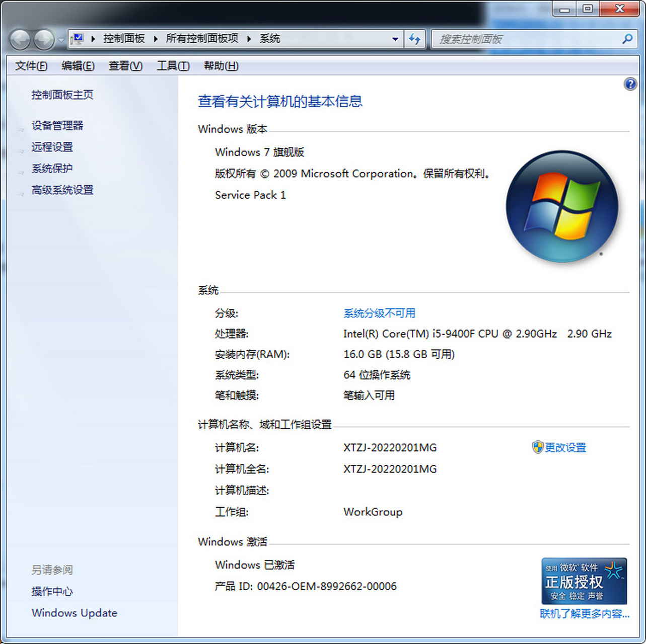Open the address bar history dropdown
The image size is (646, 644).
395,39
